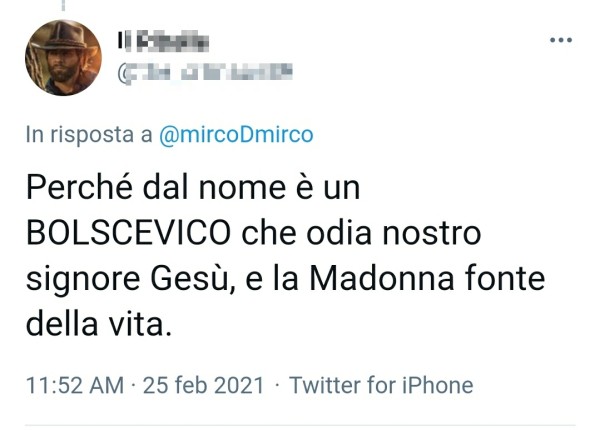Click the 11:52 AM timestamp
The width and height of the screenshot is (600, 430).
point(74,385)
